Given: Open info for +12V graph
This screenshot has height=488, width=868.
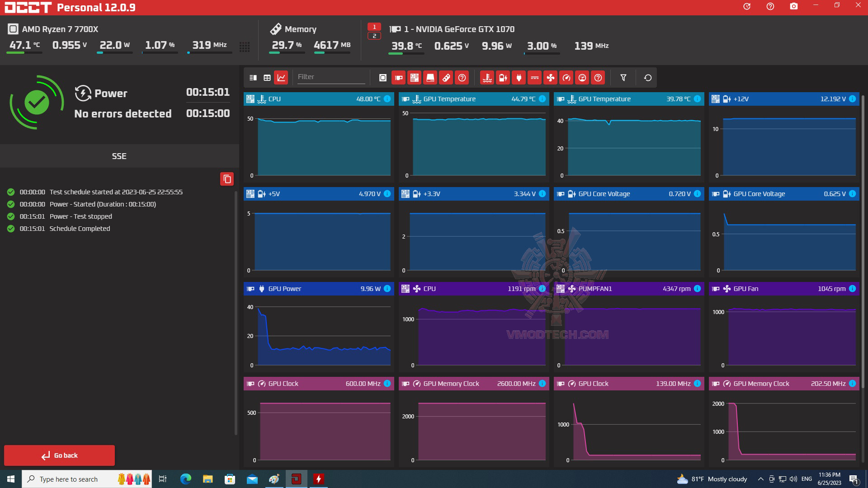Looking at the screenshot, I should (x=852, y=99).
